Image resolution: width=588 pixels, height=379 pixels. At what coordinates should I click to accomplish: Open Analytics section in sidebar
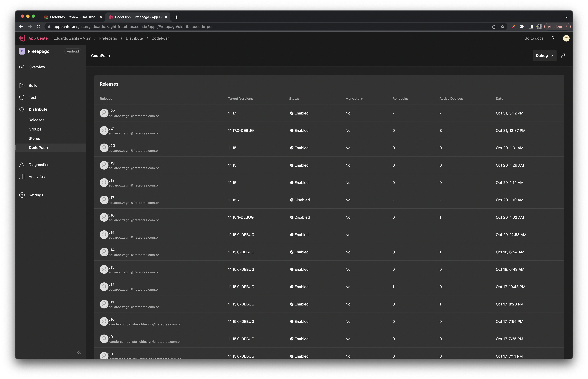point(36,177)
